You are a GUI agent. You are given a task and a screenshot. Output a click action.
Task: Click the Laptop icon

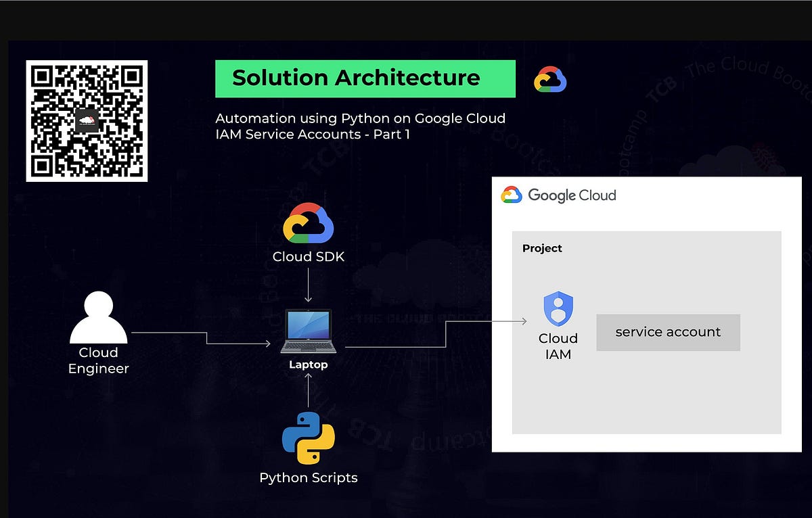pyautogui.click(x=309, y=331)
